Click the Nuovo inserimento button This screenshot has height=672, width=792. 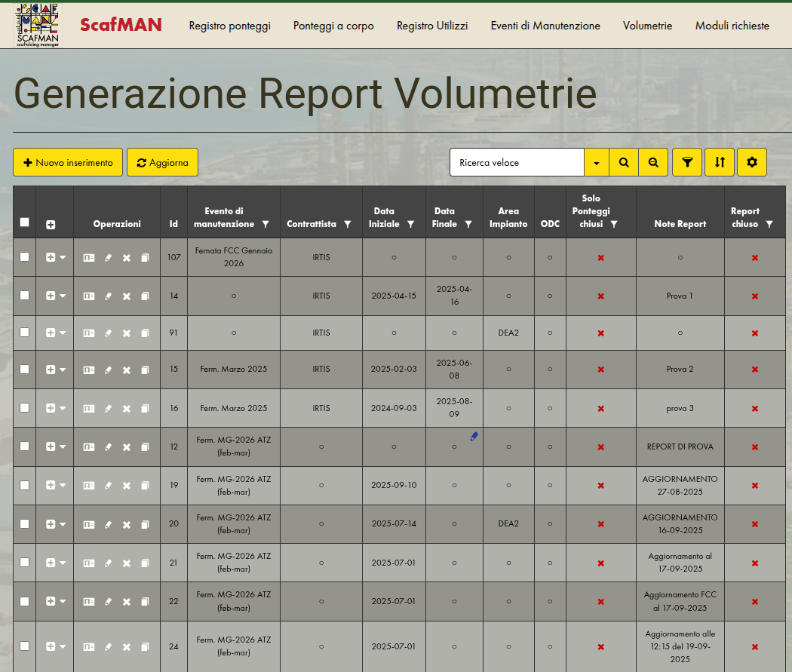(x=68, y=163)
